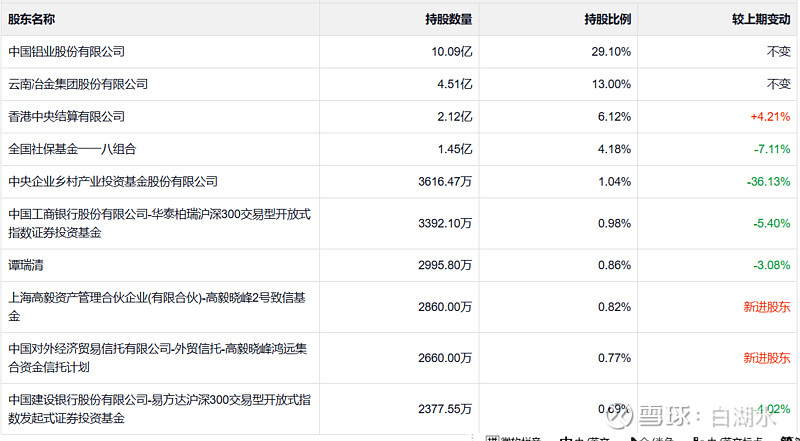Click the 0.86% holding ratio
Viewport: 800px width, 441px height.
[614, 265]
